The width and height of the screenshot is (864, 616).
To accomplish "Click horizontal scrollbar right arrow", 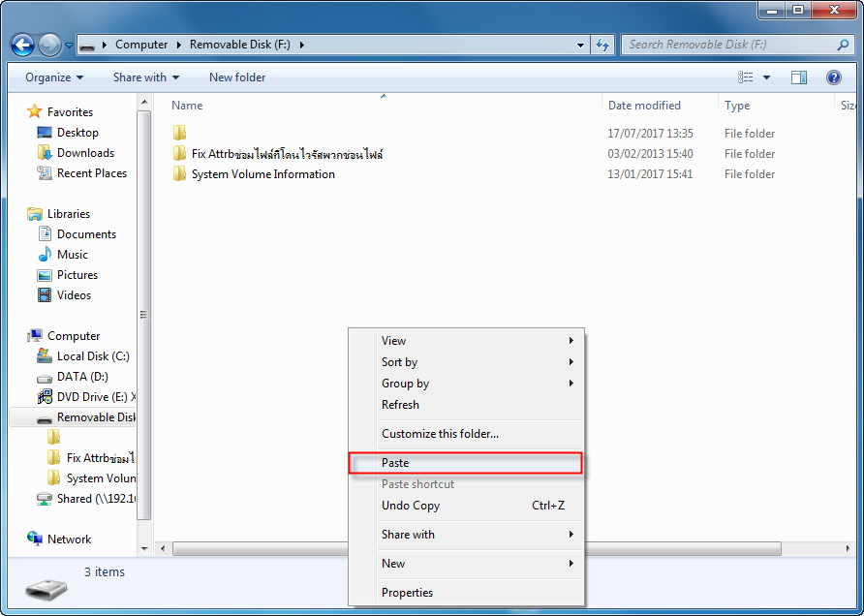I will [x=848, y=549].
